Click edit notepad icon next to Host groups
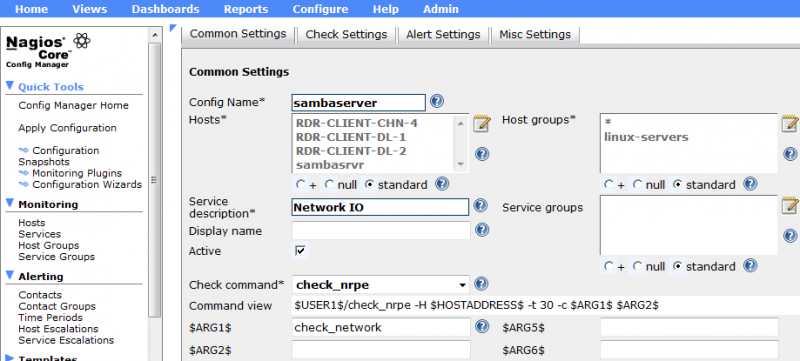 790,123
